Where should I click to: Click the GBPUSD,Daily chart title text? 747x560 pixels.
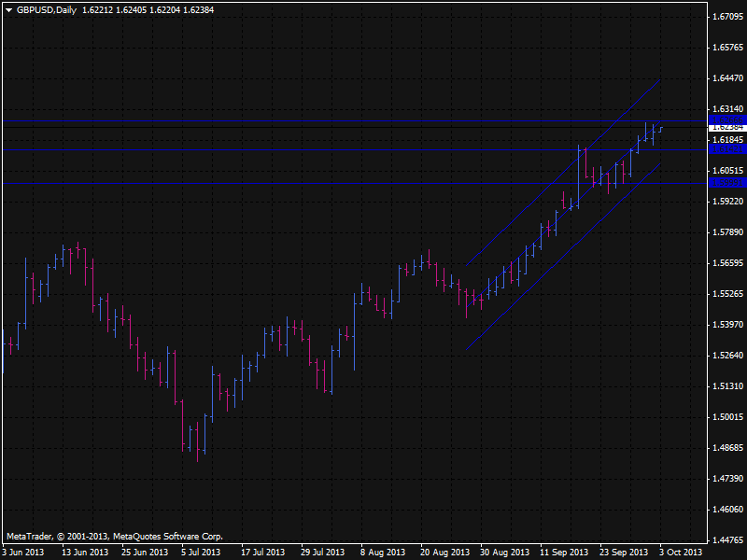47,8
